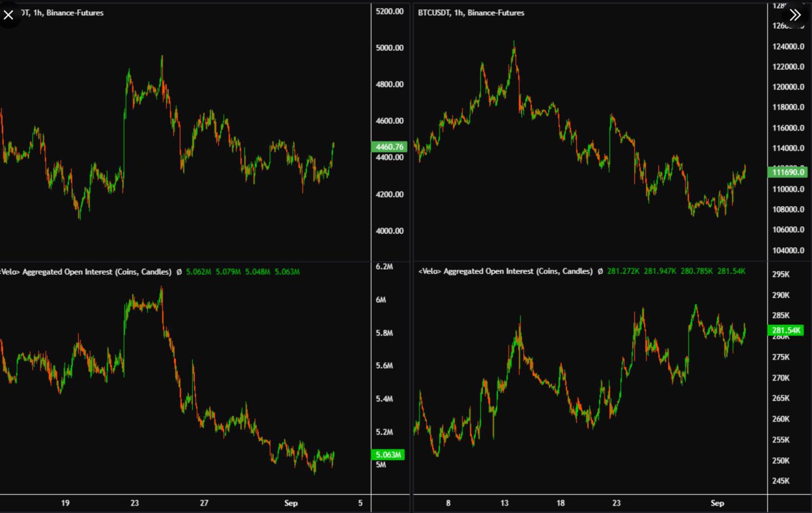812x513 pixels.
Task: Open the left Velo Aggregated Open Interest legend
Action: pyautogui.click(x=86, y=272)
